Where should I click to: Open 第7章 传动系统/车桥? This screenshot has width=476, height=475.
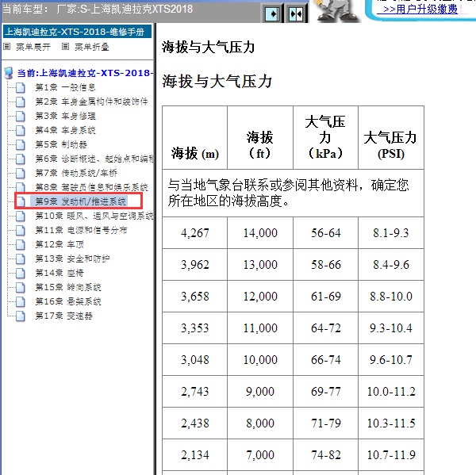coord(76,173)
